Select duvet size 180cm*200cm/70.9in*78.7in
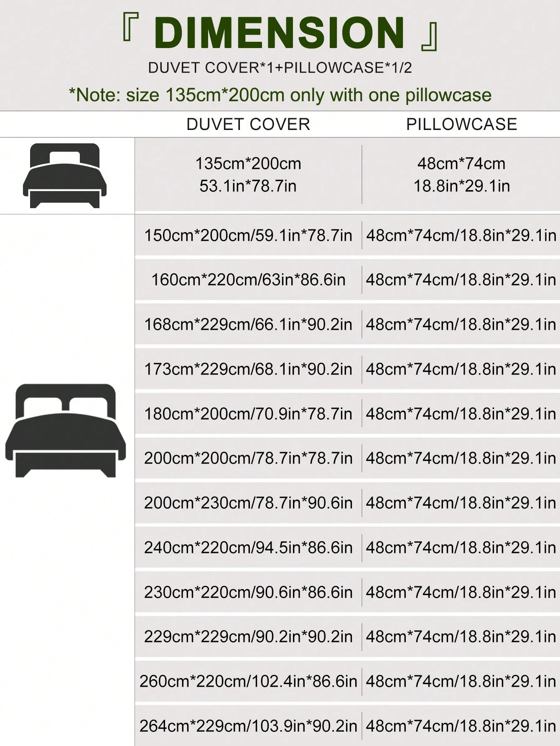The height and width of the screenshot is (746, 560). [248, 414]
